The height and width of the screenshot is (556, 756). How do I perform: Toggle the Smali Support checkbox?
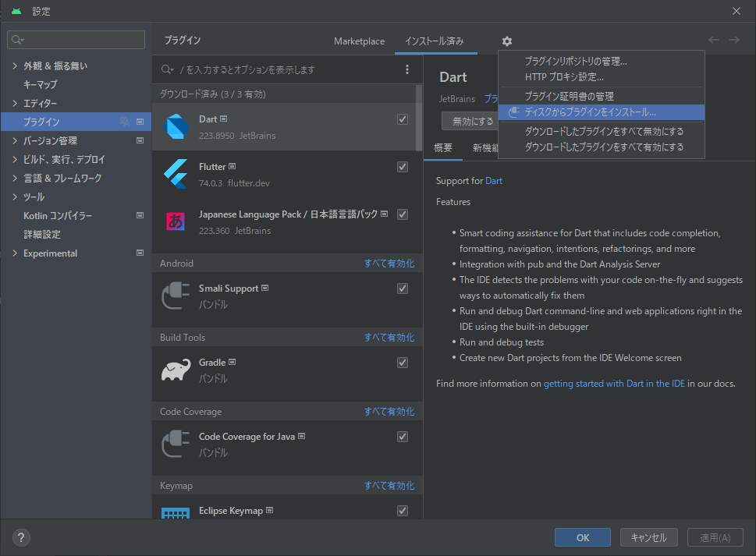403,289
